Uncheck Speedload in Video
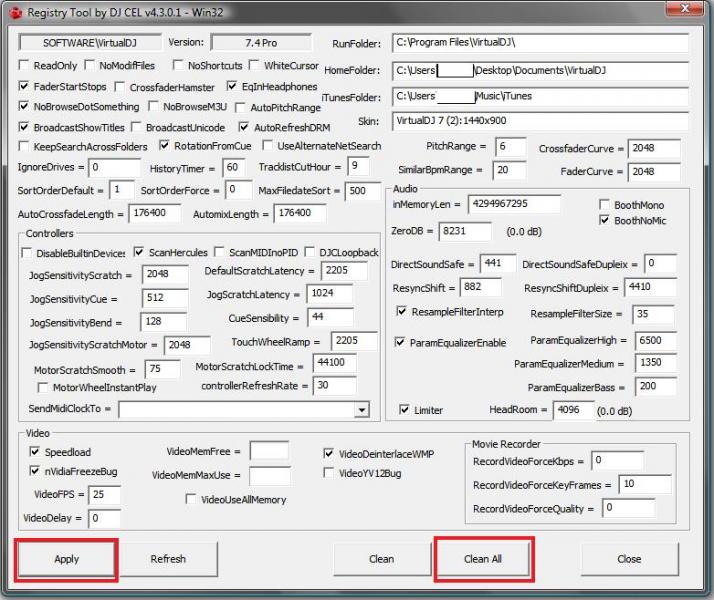Image resolution: width=714 pixels, height=600 pixels. [x=35, y=451]
